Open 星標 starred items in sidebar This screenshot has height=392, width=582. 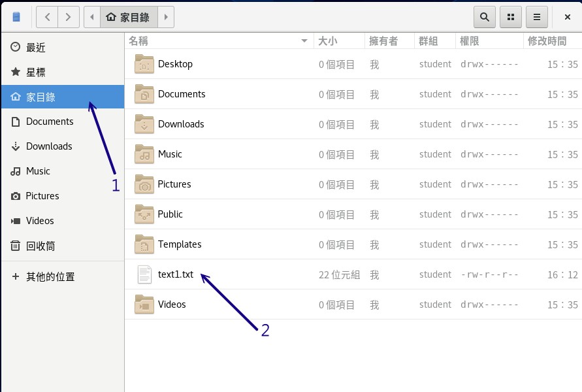tap(36, 73)
